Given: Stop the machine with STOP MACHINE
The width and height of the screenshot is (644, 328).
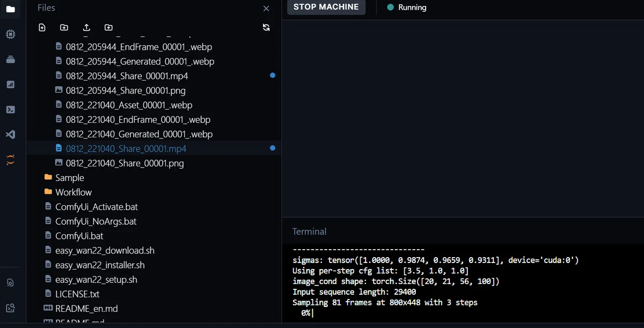Looking at the screenshot, I should (x=326, y=7).
